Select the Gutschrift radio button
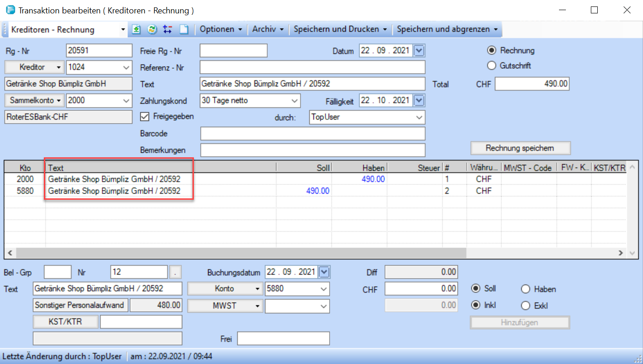The width and height of the screenshot is (643, 364). (492, 66)
